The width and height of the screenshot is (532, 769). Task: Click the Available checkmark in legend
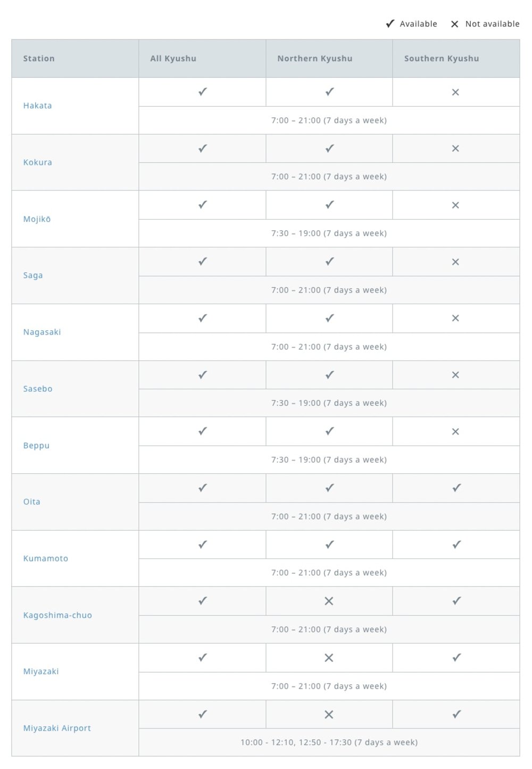[390, 24]
